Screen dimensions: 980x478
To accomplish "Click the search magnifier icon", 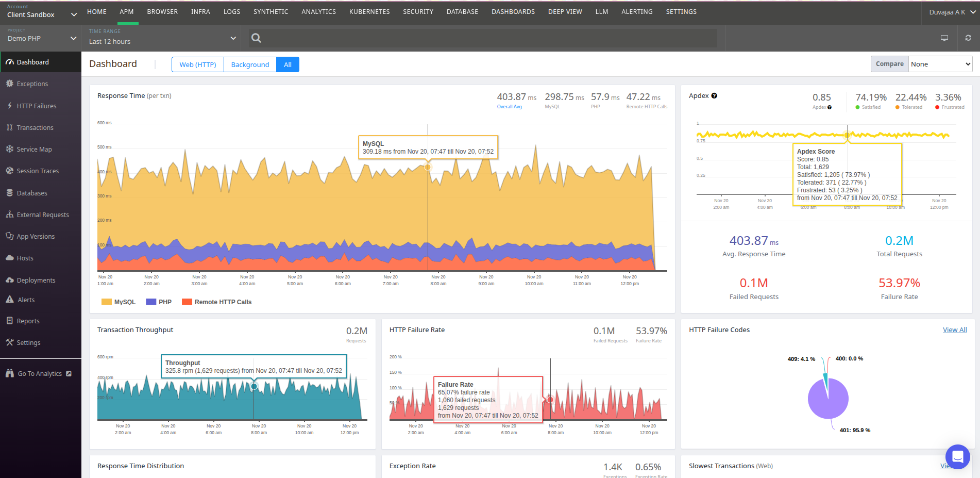I will click(256, 38).
